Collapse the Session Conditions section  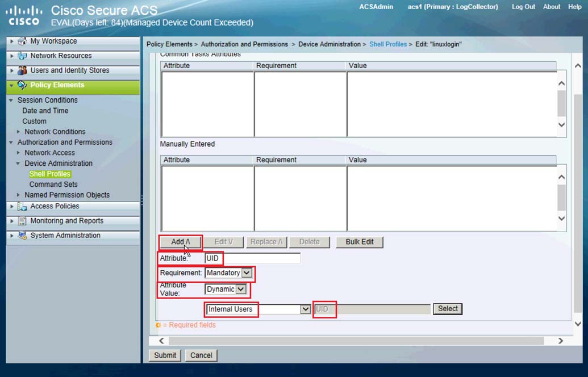(x=12, y=99)
